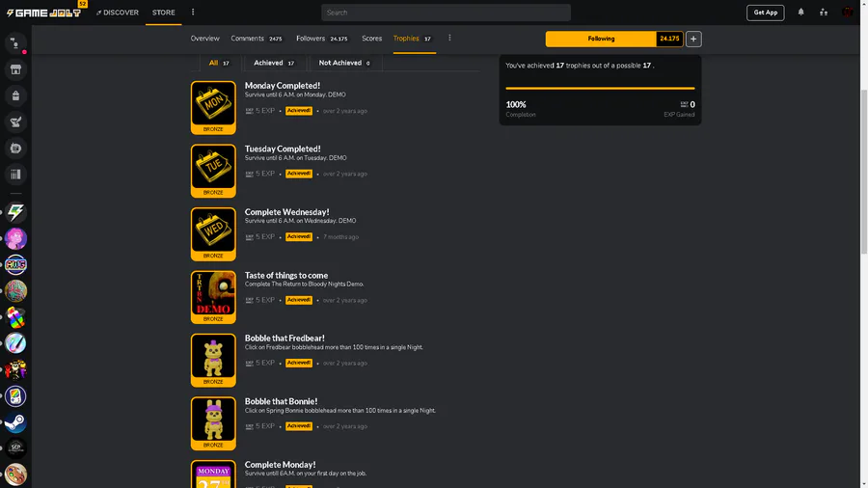Open the sidebar backpack icon

click(x=15, y=95)
